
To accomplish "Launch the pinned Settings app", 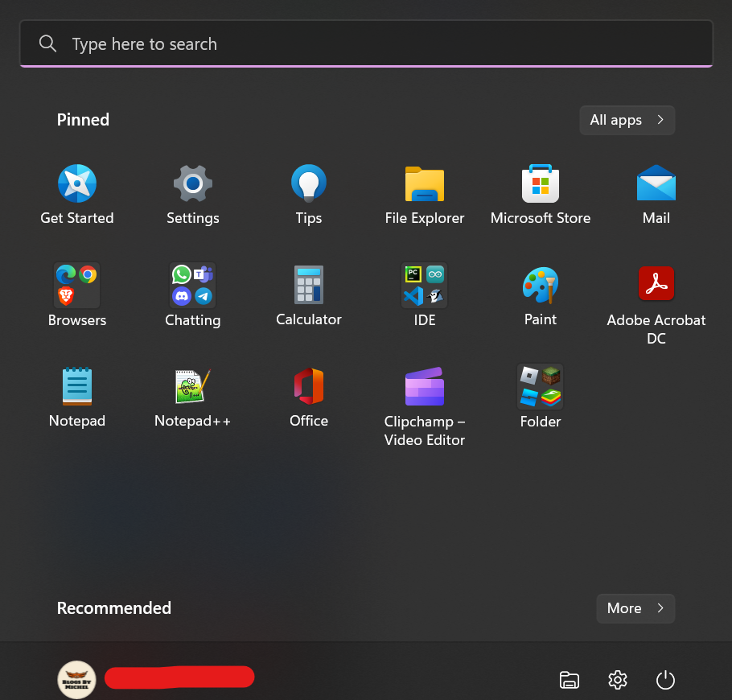I will (193, 183).
